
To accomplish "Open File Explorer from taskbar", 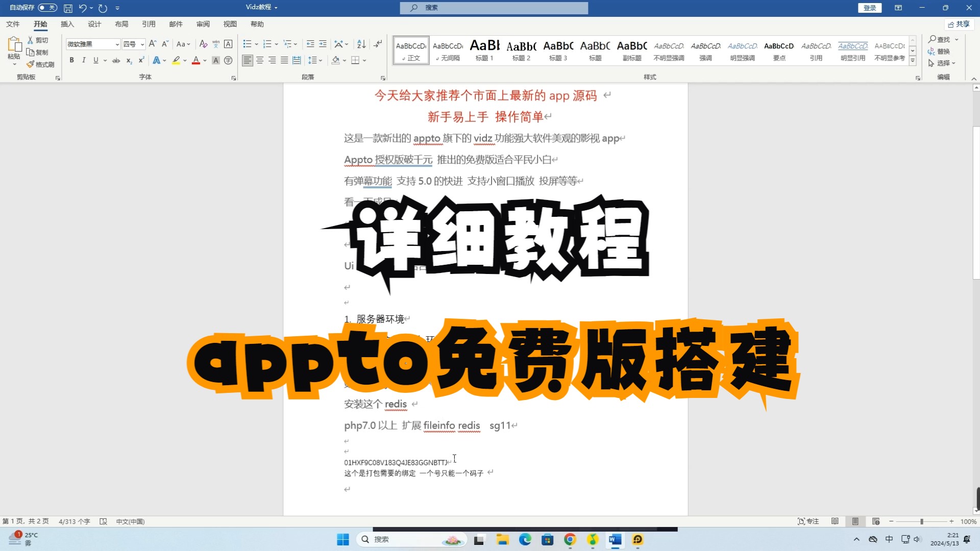I will (x=503, y=539).
